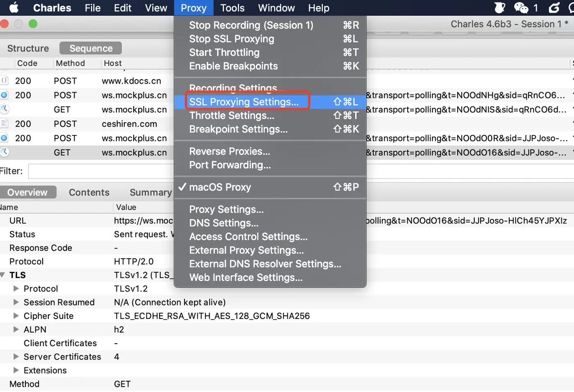Open the Charles application menu
The image size is (574, 392).
[x=52, y=8]
